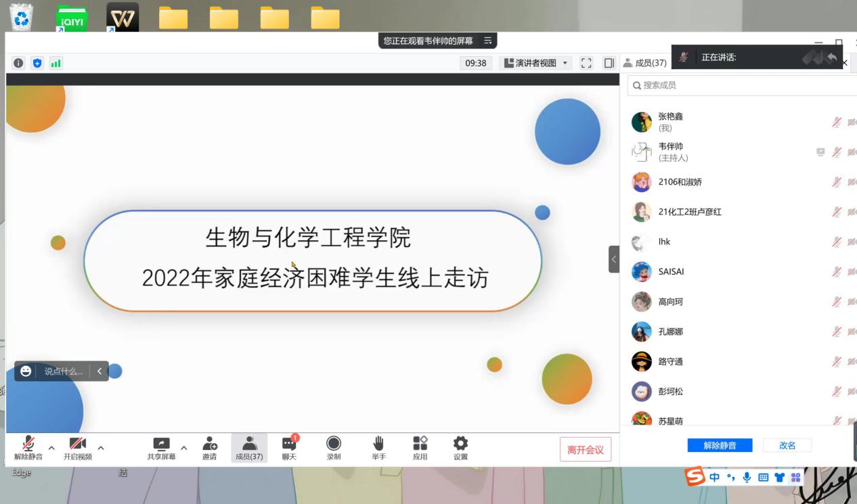Select the 成员(37) panel header
Viewport: 857px width, 504px height.
coord(644,63)
